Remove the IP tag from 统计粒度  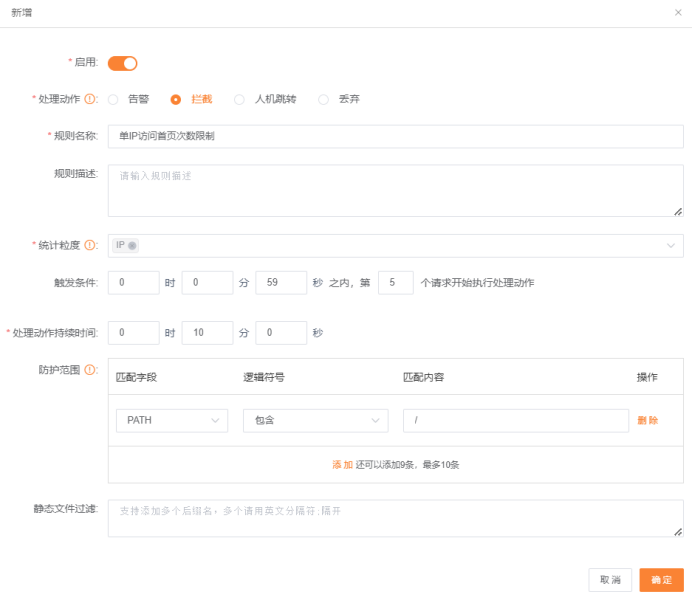(132, 246)
